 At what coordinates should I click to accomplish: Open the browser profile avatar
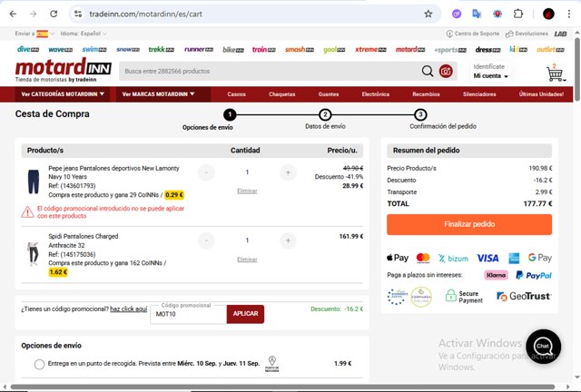click(x=548, y=14)
